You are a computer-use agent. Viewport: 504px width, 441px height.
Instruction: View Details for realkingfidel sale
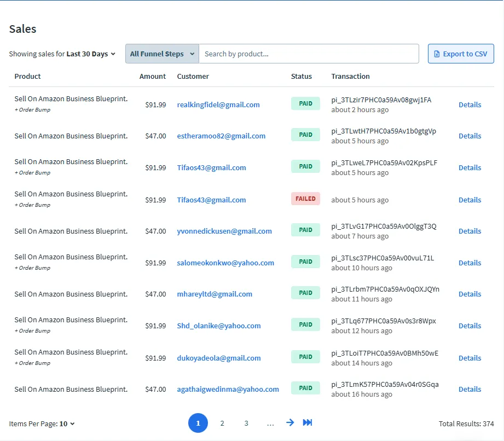[470, 105]
